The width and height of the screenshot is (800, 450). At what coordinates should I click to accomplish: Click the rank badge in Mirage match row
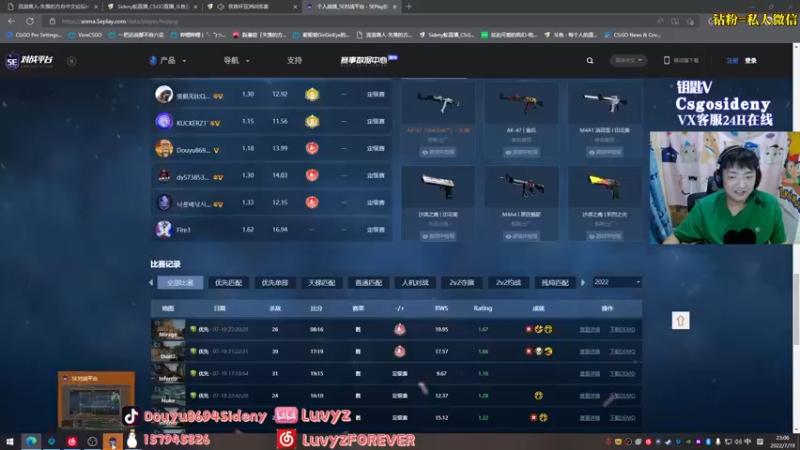[399, 330]
